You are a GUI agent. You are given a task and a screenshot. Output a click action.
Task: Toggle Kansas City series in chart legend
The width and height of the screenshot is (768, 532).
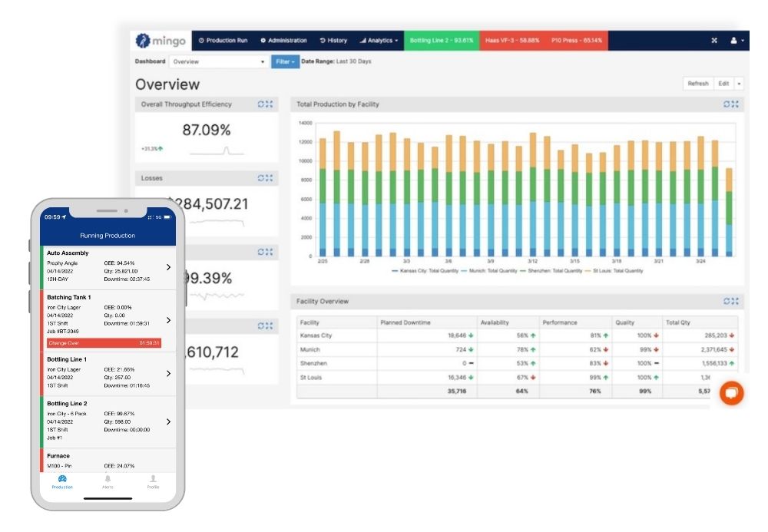(425, 271)
